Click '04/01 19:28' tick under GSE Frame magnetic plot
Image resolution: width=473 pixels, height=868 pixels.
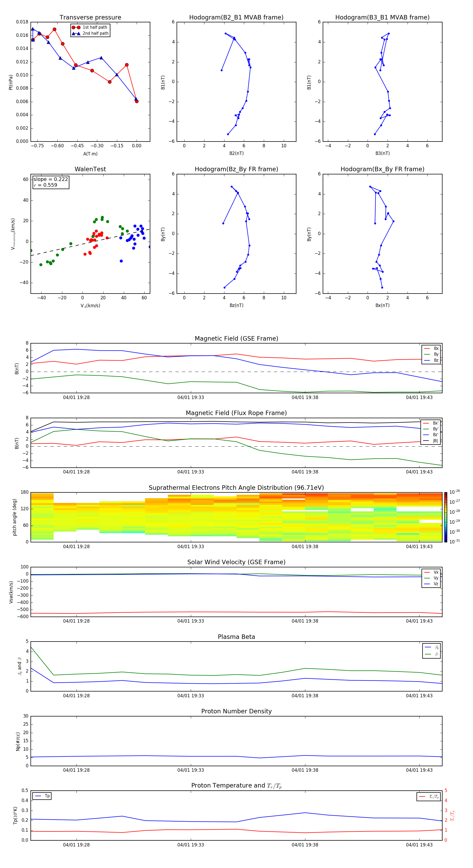coord(76,398)
